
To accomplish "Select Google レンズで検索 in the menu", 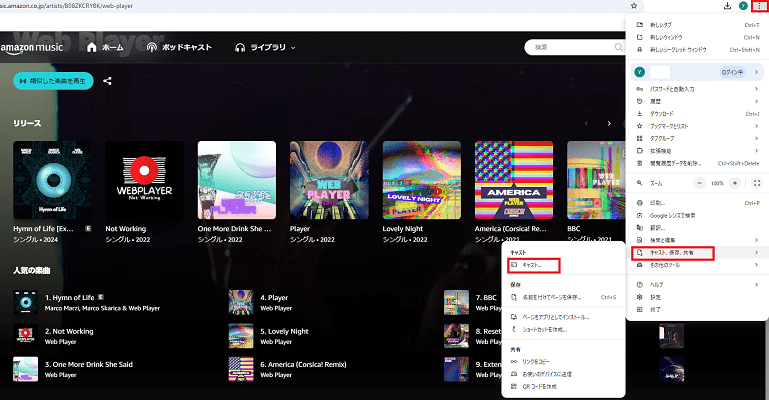I will coord(697,216).
